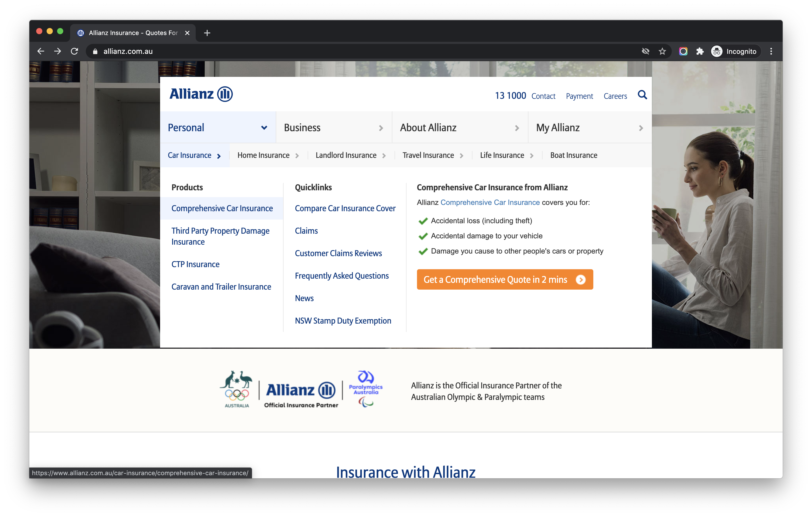
Task: Expand the My Allianz menu
Action: 590,127
